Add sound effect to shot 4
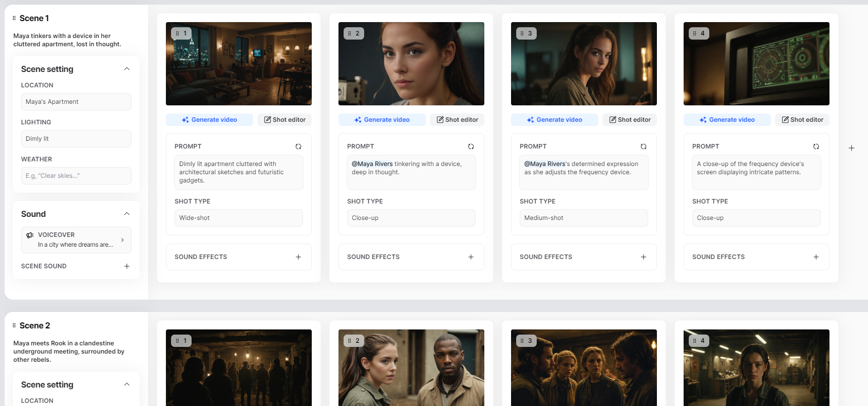The image size is (868, 406). click(816, 257)
